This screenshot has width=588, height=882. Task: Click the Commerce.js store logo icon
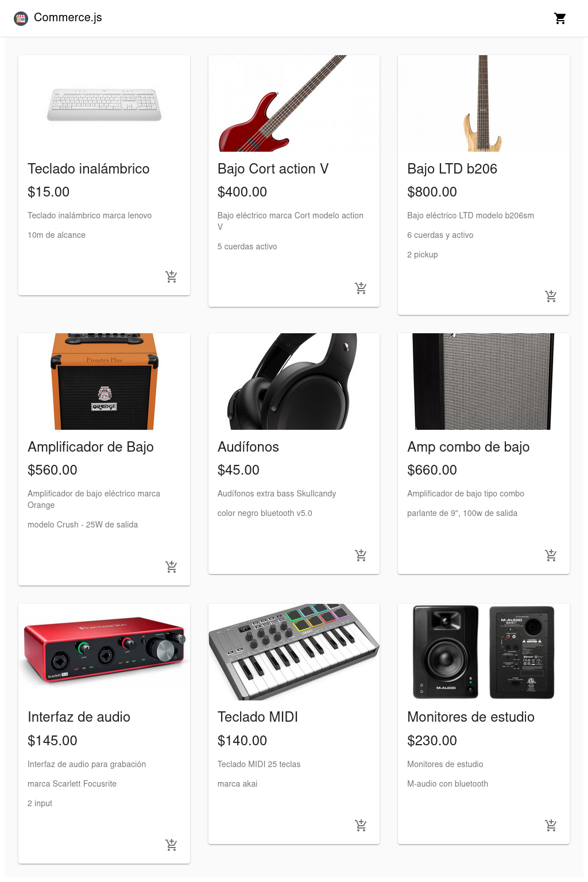point(21,18)
